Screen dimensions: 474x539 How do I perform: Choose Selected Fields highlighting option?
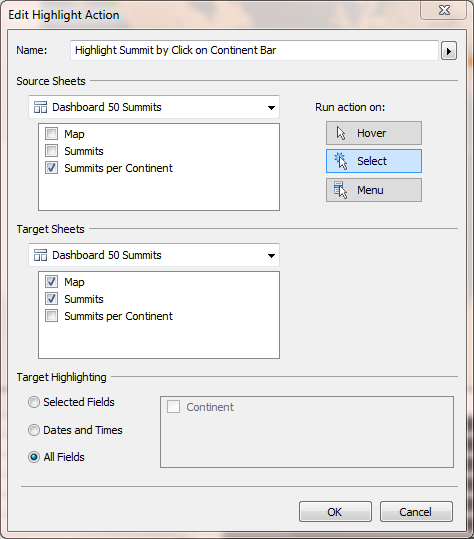pyautogui.click(x=34, y=402)
